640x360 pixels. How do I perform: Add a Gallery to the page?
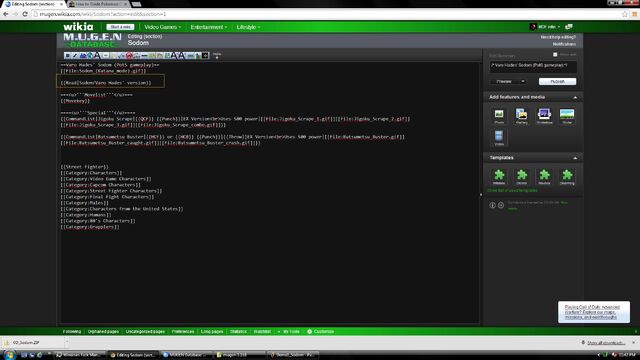(x=521, y=116)
